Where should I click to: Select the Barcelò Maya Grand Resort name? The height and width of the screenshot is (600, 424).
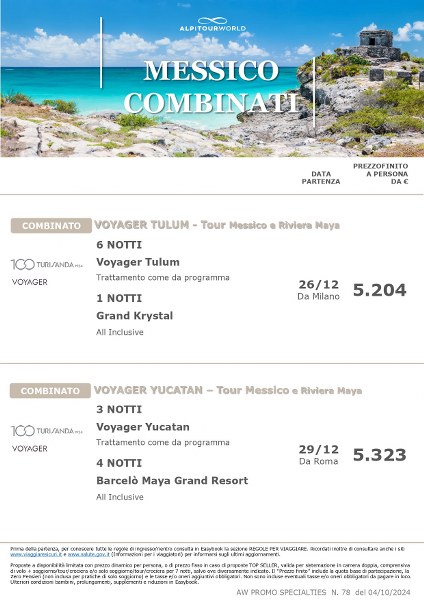coord(172,481)
